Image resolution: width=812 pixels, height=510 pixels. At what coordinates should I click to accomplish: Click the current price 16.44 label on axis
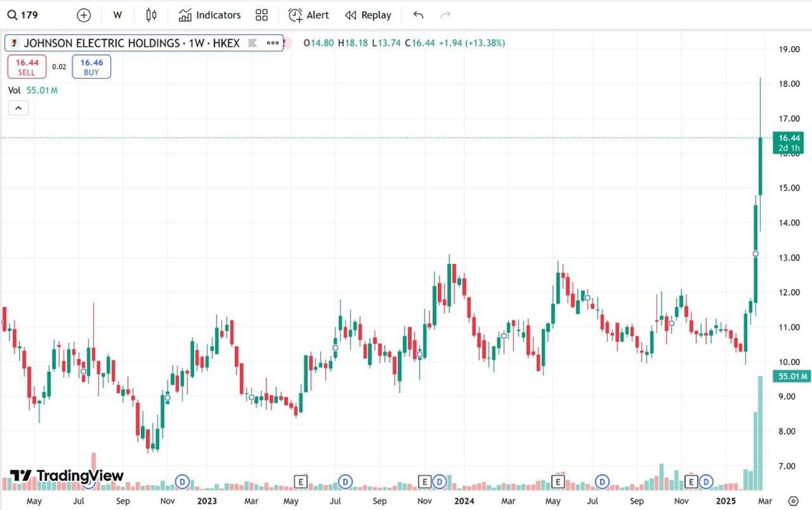click(x=789, y=138)
